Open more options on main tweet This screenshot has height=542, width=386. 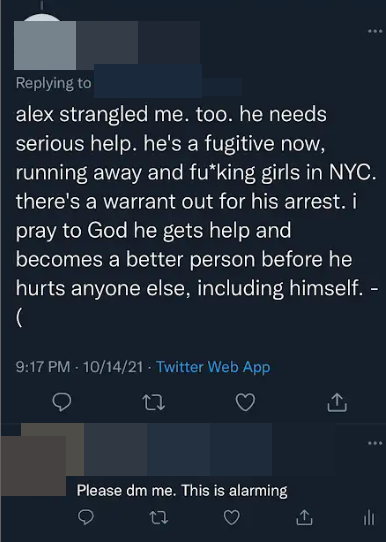click(375, 31)
